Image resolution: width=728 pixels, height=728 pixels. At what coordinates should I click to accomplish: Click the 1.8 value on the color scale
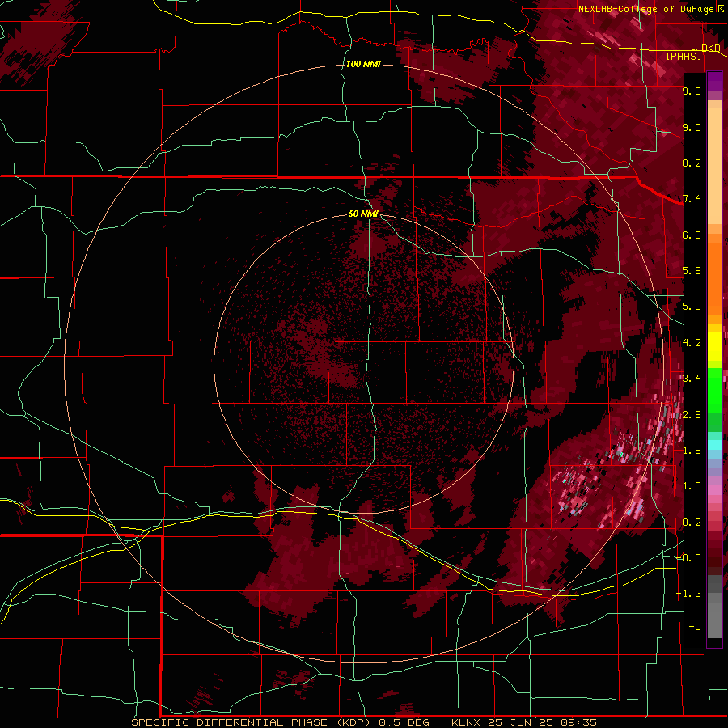[x=692, y=451]
